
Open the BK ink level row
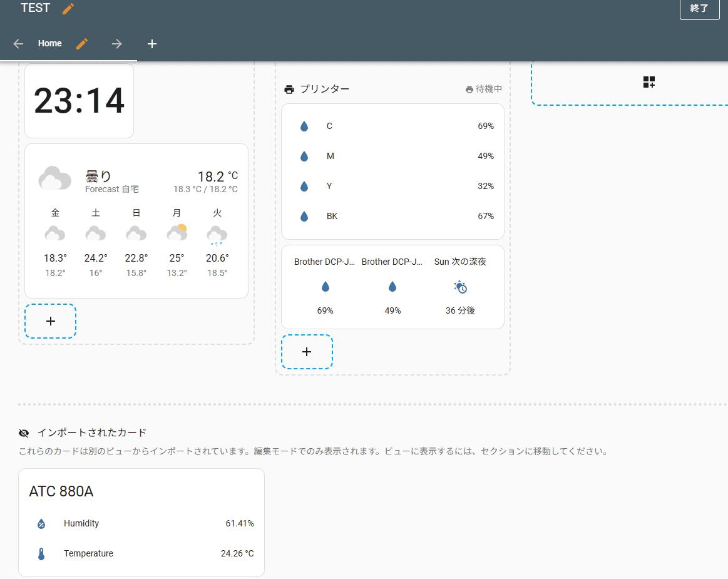pyautogui.click(x=392, y=217)
